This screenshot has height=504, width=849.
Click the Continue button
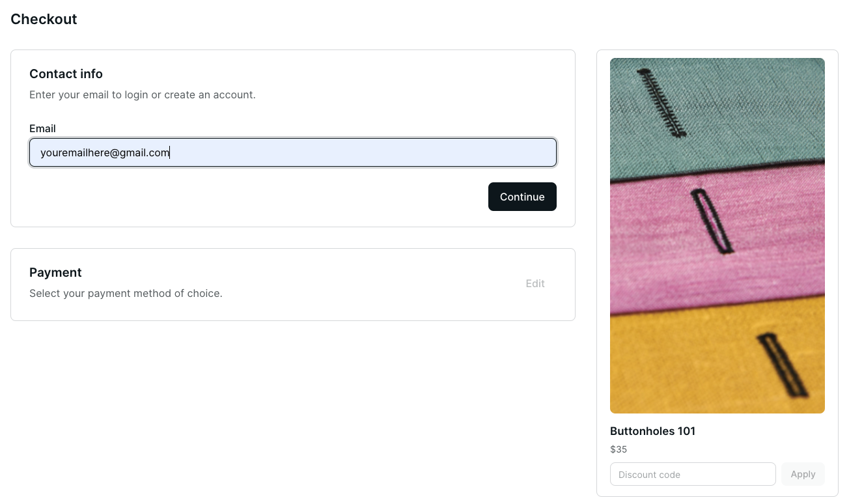coord(522,196)
